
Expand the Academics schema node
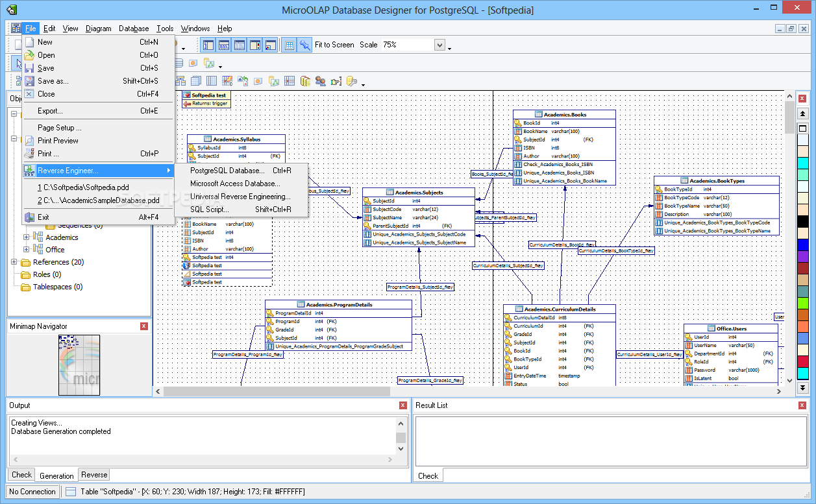(27, 237)
